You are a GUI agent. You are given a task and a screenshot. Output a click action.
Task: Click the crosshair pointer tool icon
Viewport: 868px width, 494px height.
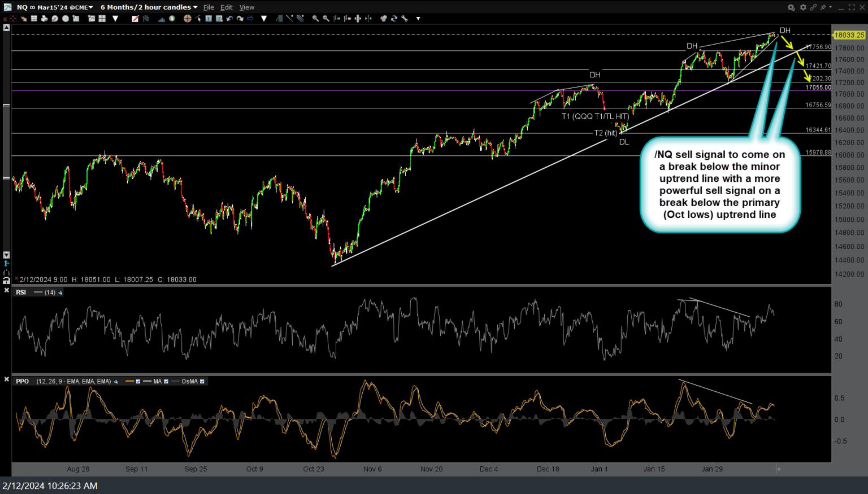(187, 19)
